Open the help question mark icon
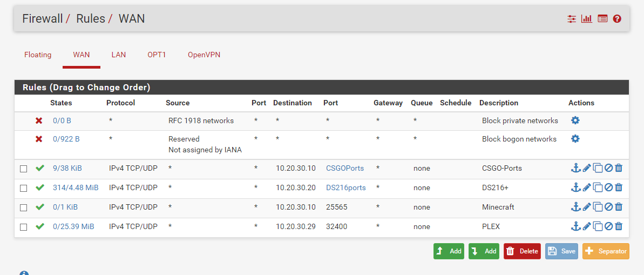Image resolution: width=644 pixels, height=275 pixels. pos(617,19)
